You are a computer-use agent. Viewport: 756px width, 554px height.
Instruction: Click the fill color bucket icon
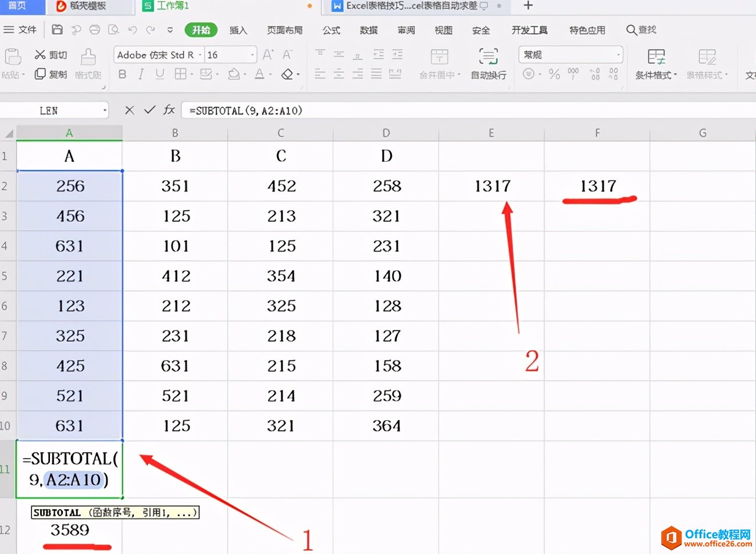(234, 74)
